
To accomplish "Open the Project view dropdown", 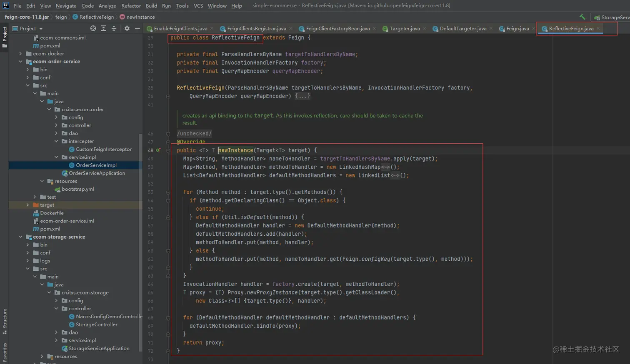I will 28,28.
